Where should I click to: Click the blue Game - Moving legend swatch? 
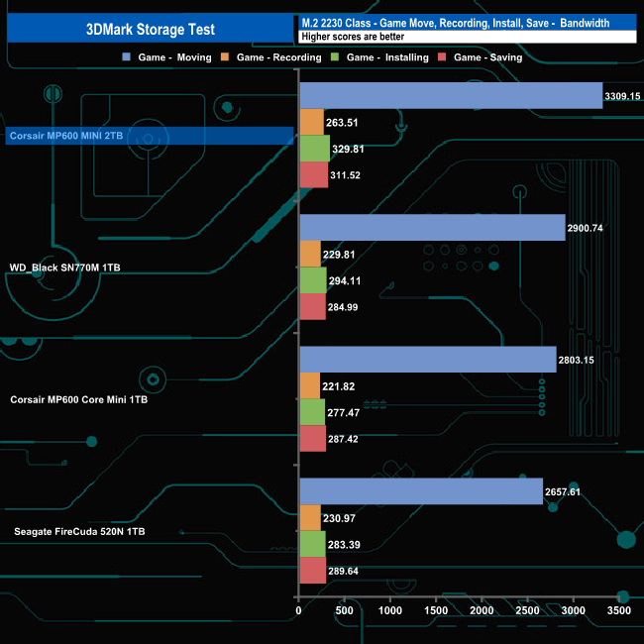(x=127, y=56)
